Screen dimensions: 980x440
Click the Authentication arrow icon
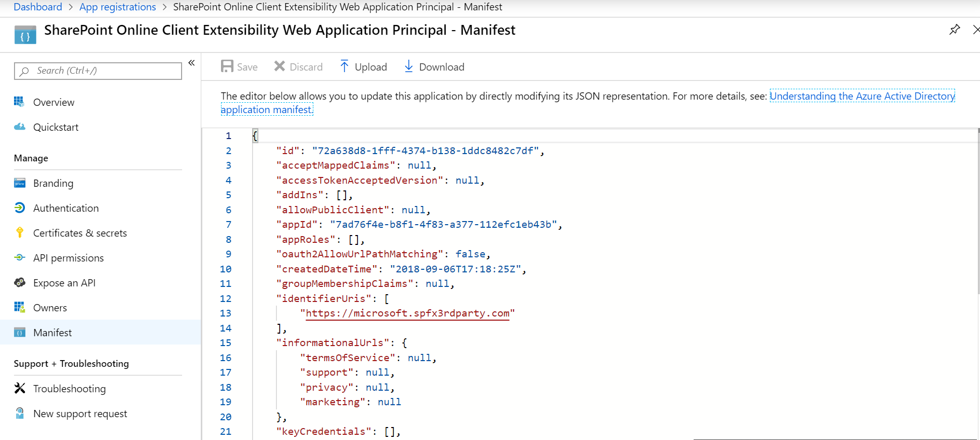click(20, 208)
